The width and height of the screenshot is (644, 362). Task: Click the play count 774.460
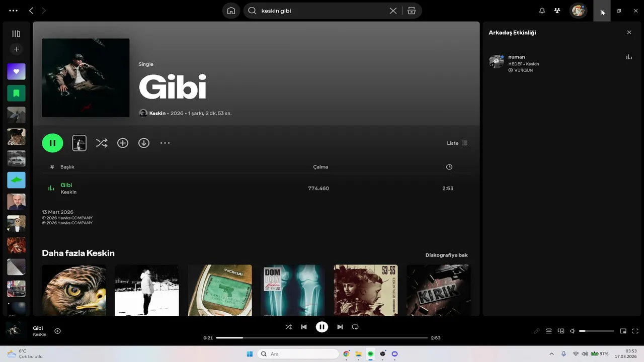(318, 189)
